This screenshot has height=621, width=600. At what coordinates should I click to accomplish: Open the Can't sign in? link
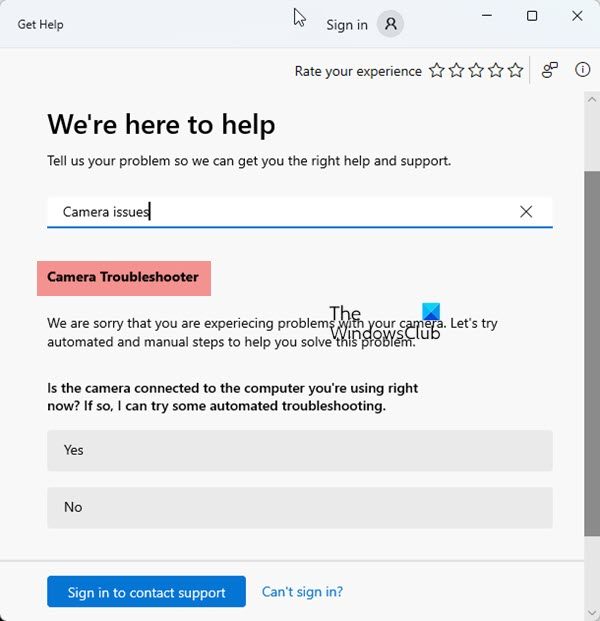click(x=302, y=592)
